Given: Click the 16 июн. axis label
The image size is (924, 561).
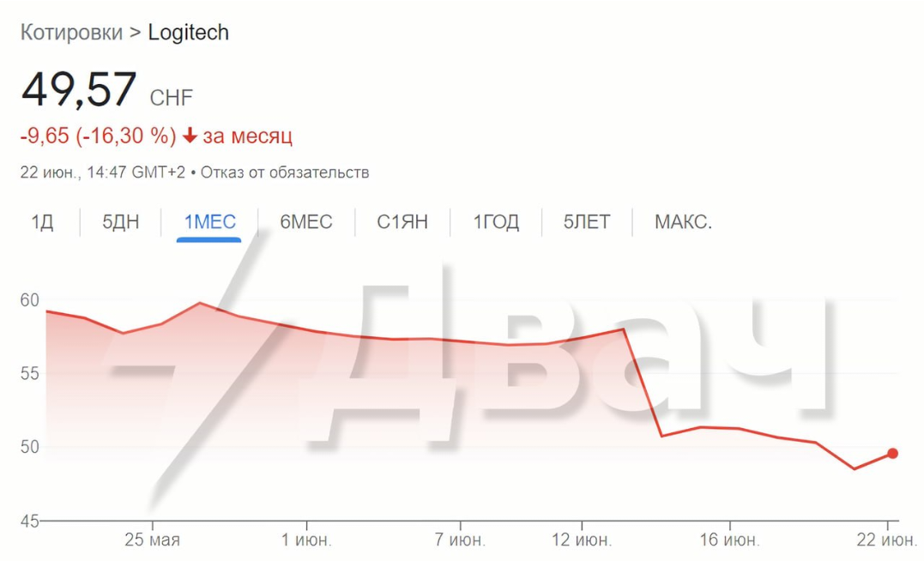Looking at the screenshot, I should [x=729, y=540].
